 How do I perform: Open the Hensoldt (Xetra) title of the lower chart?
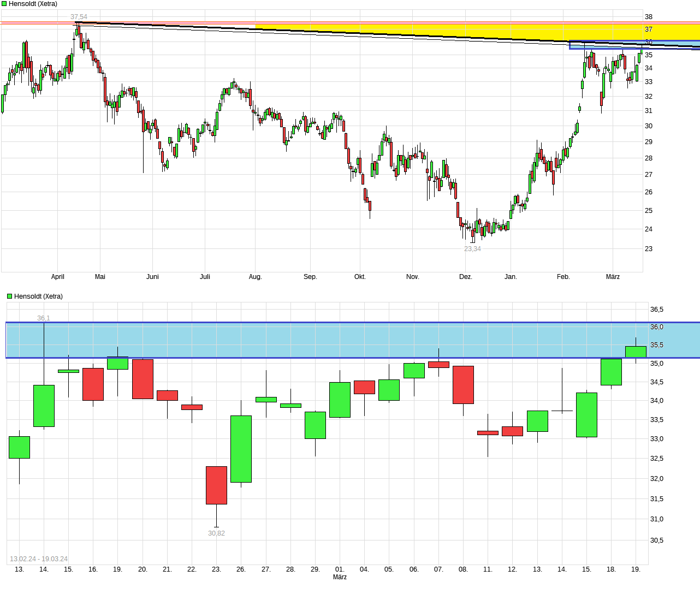tap(38, 296)
